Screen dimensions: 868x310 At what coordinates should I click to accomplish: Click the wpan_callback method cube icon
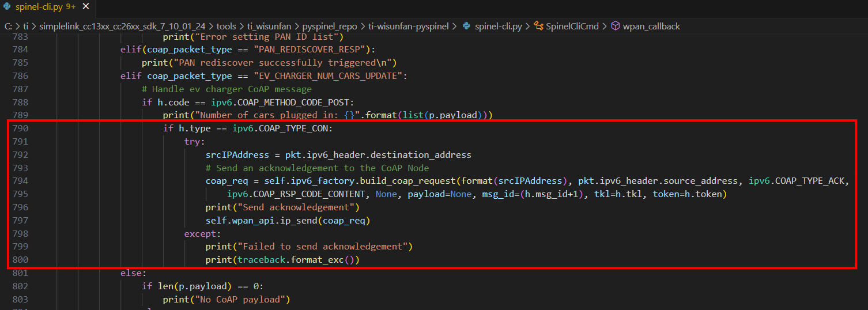(615, 27)
